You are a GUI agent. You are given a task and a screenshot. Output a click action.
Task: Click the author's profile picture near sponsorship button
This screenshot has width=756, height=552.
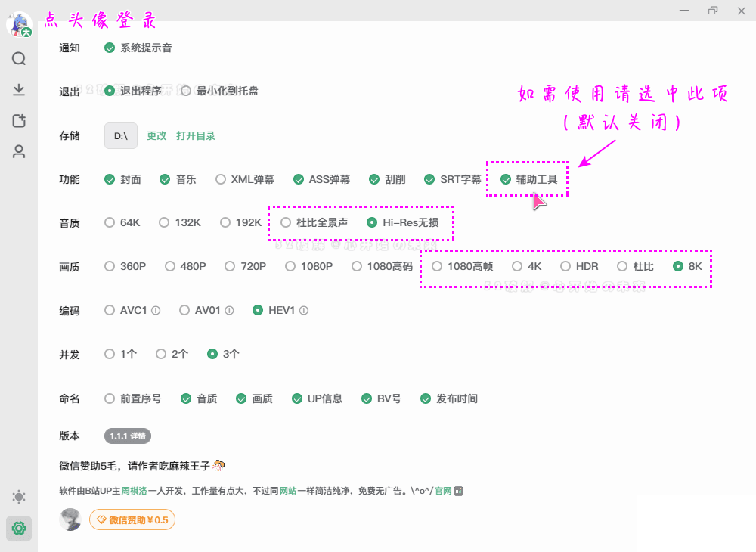[x=70, y=519]
